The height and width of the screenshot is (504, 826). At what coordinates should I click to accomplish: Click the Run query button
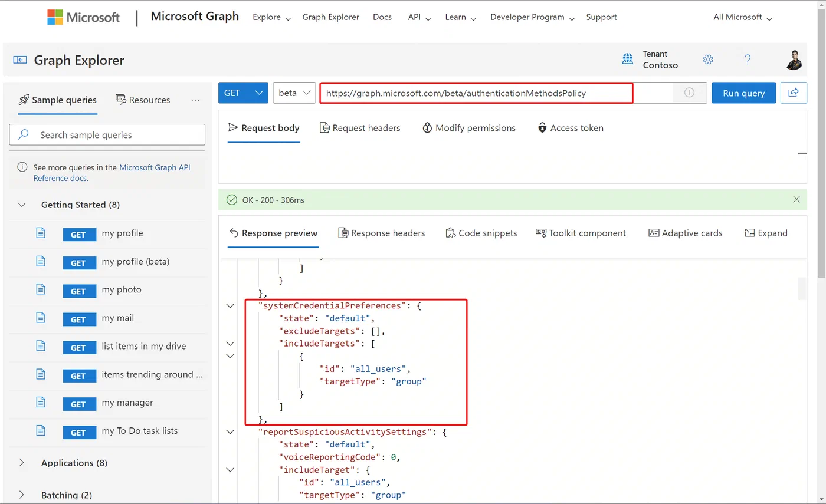744,93
